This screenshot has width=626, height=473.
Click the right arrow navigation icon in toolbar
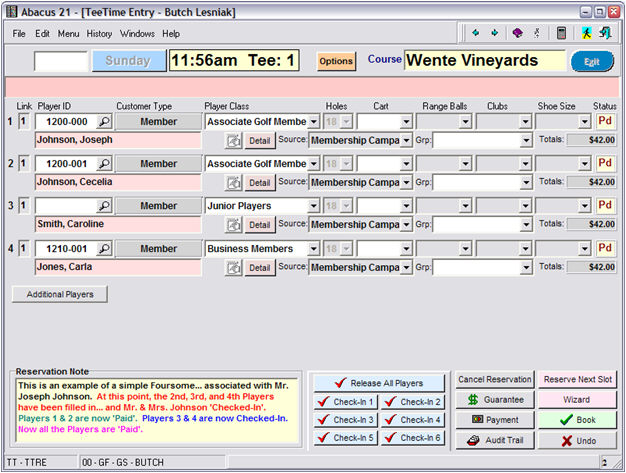point(494,33)
